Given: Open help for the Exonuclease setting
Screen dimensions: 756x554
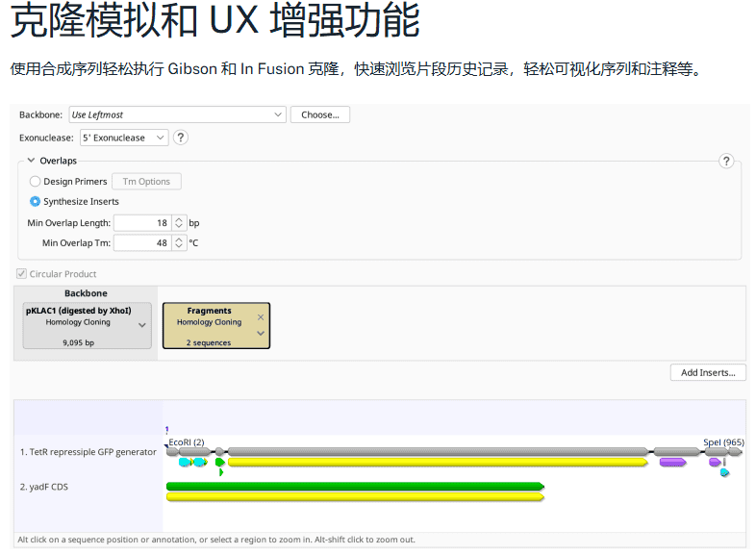Looking at the screenshot, I should (x=180, y=138).
